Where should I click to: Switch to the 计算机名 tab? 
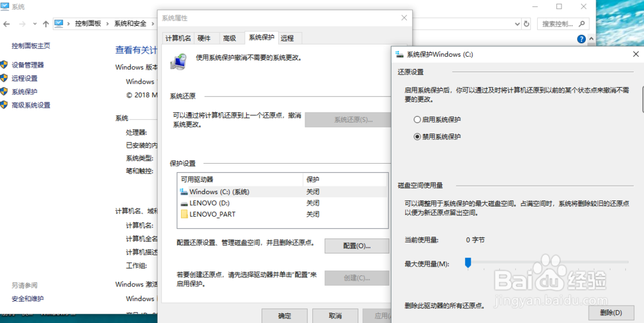point(178,38)
